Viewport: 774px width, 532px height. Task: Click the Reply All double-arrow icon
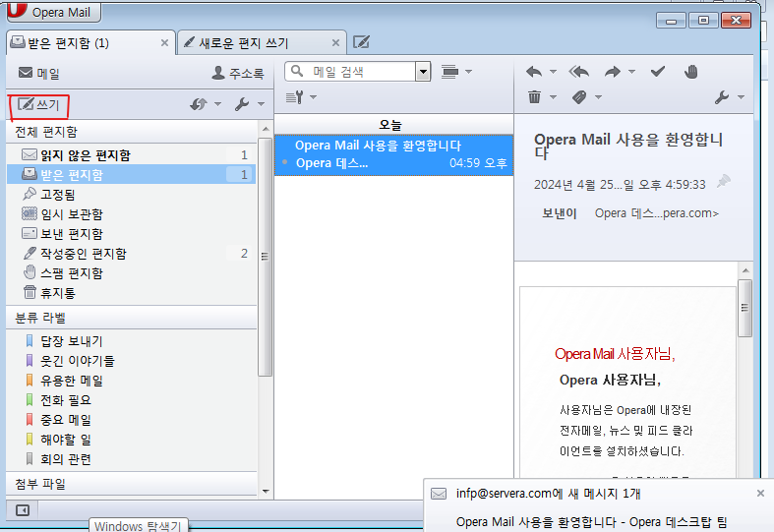(579, 72)
